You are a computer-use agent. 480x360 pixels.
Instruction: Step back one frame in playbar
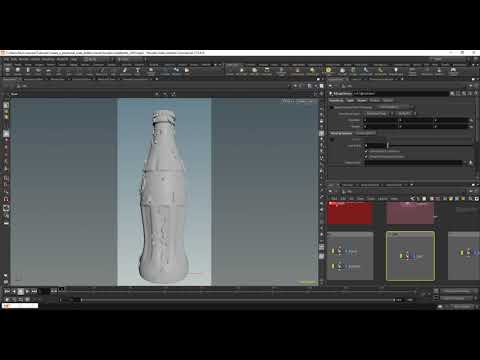tap(14, 291)
